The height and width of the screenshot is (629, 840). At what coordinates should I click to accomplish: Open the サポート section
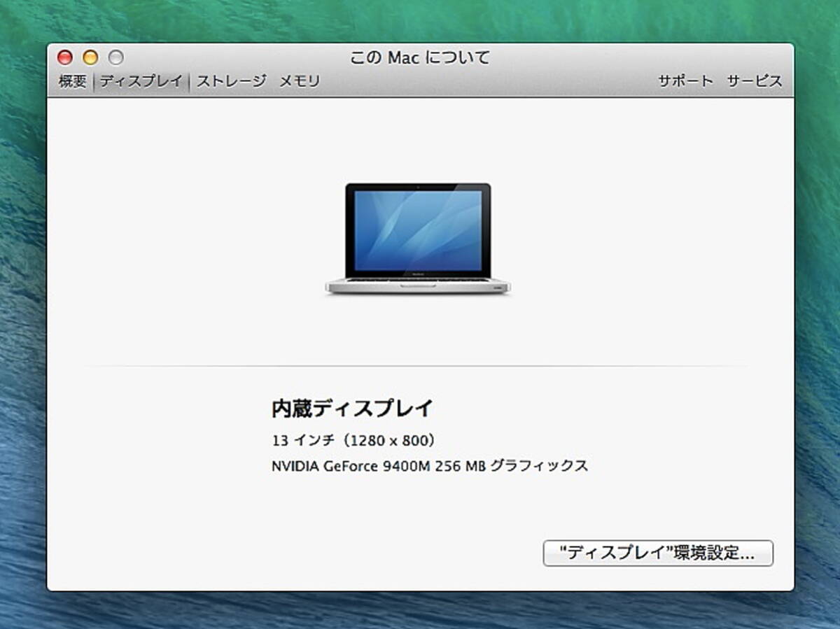pyautogui.click(x=685, y=81)
